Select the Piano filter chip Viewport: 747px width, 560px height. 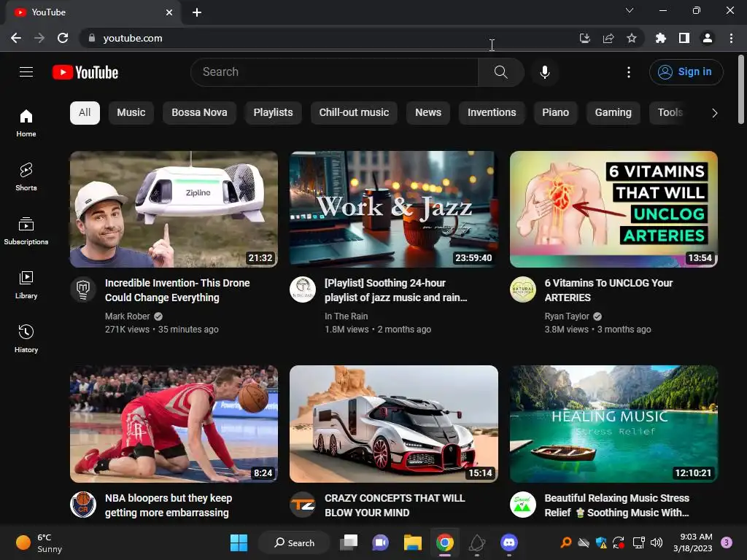click(x=555, y=113)
